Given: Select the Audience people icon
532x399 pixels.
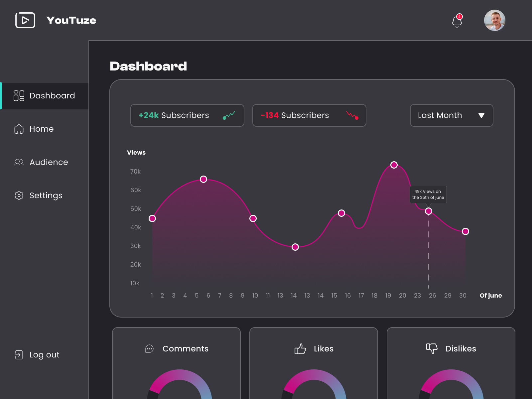Looking at the screenshot, I should click(19, 162).
